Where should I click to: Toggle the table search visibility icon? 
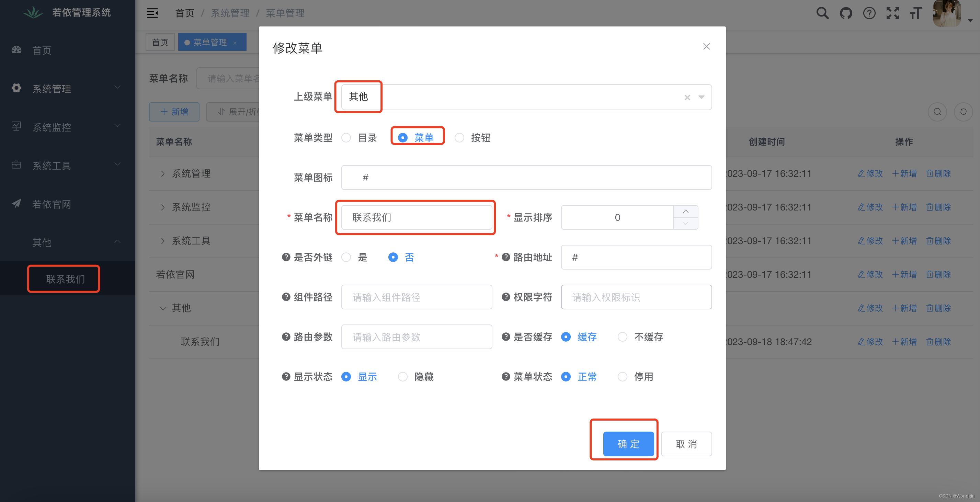coord(937,112)
